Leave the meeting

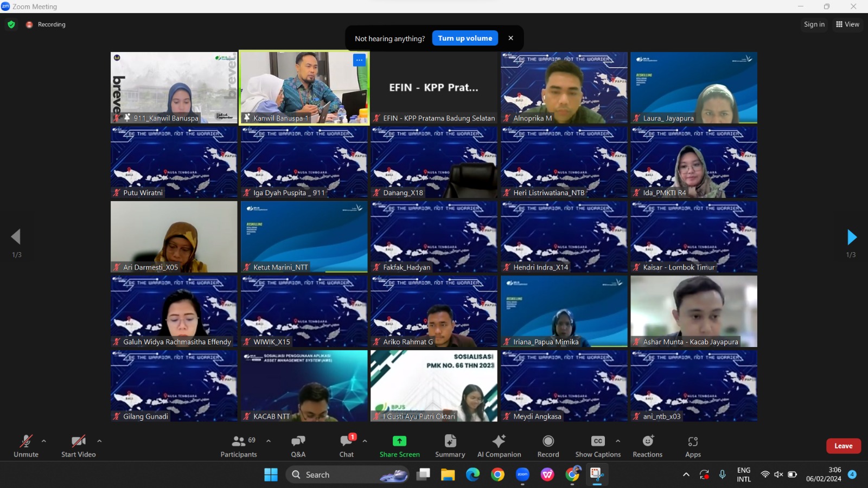point(843,446)
